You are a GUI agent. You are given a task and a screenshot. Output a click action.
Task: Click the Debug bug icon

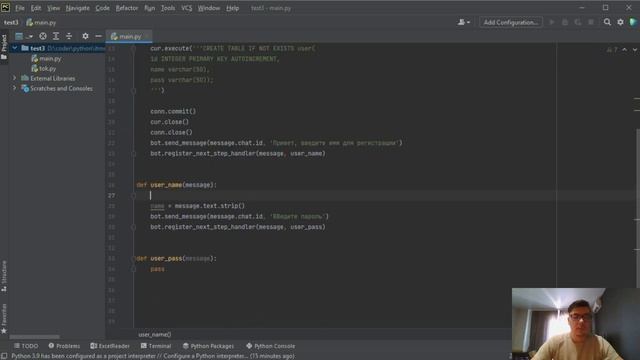[565, 22]
